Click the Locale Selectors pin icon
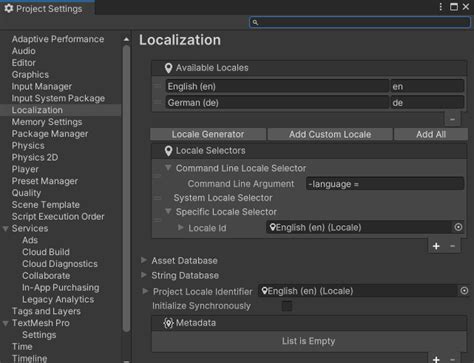This screenshot has height=363, width=474. [168, 151]
